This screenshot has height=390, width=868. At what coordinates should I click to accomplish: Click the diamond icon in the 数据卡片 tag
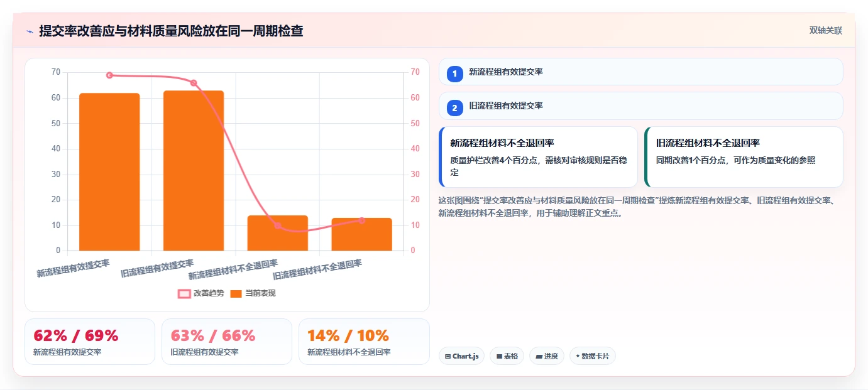(578, 356)
